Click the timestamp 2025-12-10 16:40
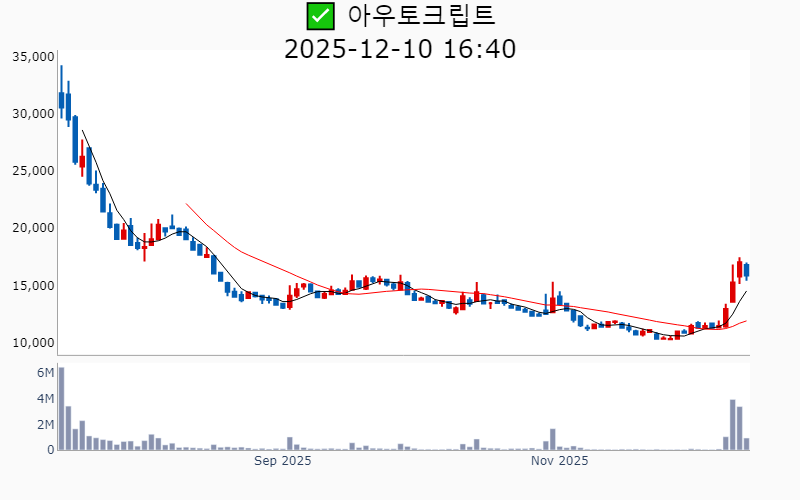The width and height of the screenshot is (800, 500). click(x=400, y=48)
